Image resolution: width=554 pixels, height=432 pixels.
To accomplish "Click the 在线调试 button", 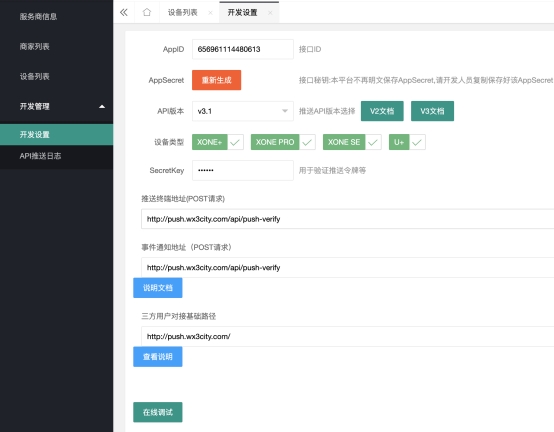I will tap(158, 412).
